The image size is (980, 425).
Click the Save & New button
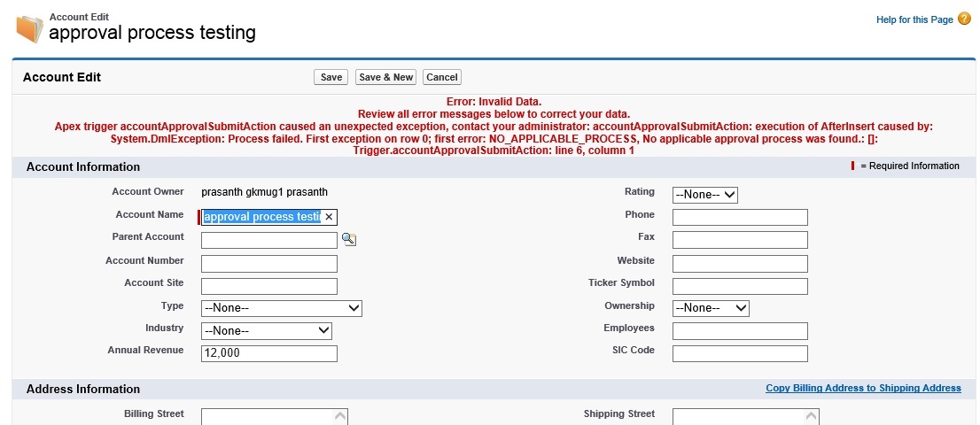coord(385,77)
